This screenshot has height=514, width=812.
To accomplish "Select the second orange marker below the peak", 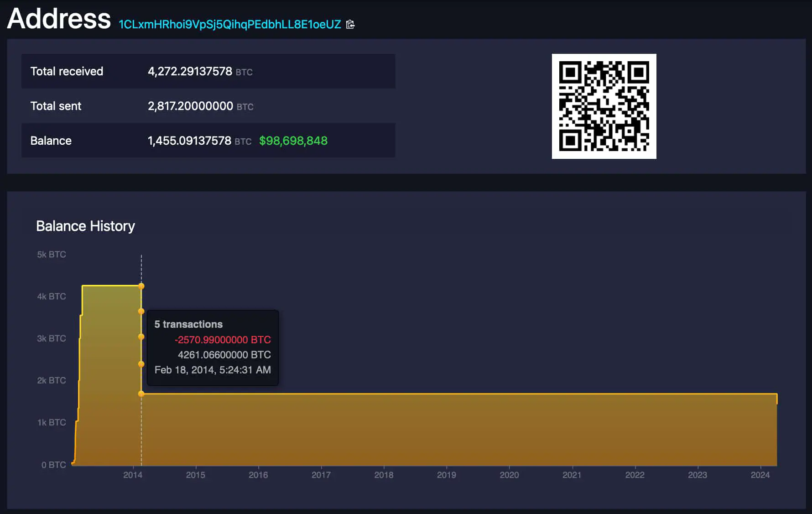I will (x=141, y=312).
